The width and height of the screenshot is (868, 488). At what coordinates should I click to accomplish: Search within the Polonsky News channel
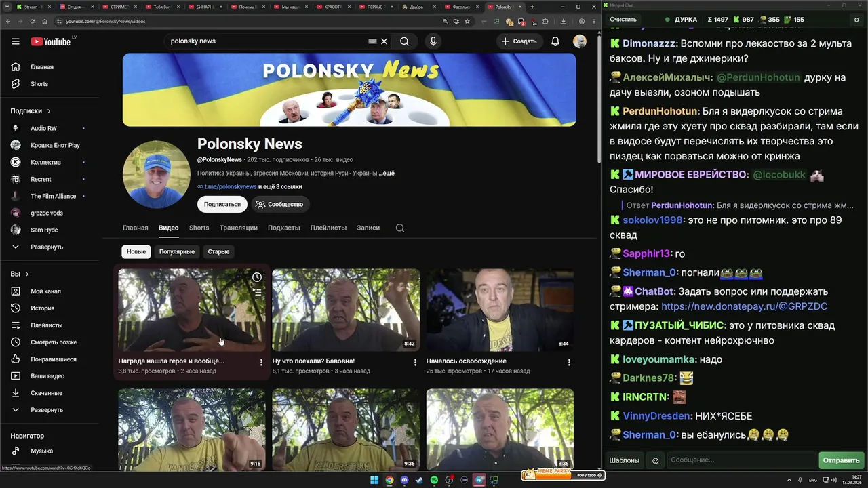(400, 228)
